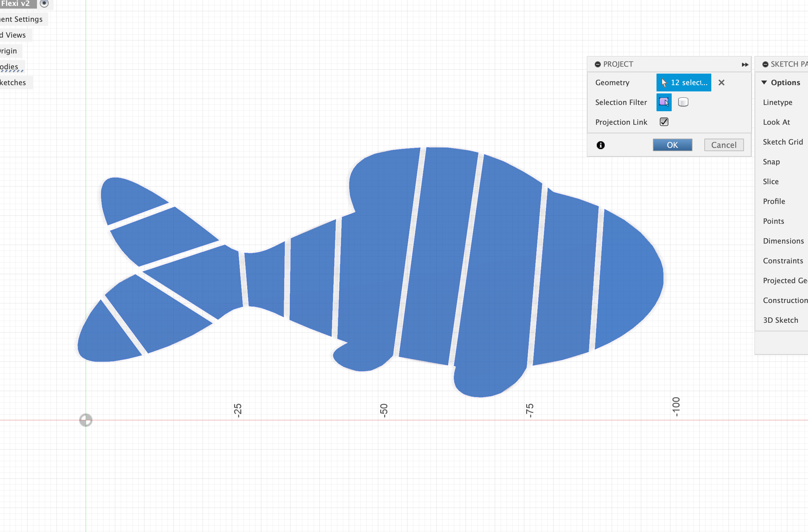Viewport: 808px width, 532px height.
Task: Click the Flexi v2 application icon
Action: point(45,4)
